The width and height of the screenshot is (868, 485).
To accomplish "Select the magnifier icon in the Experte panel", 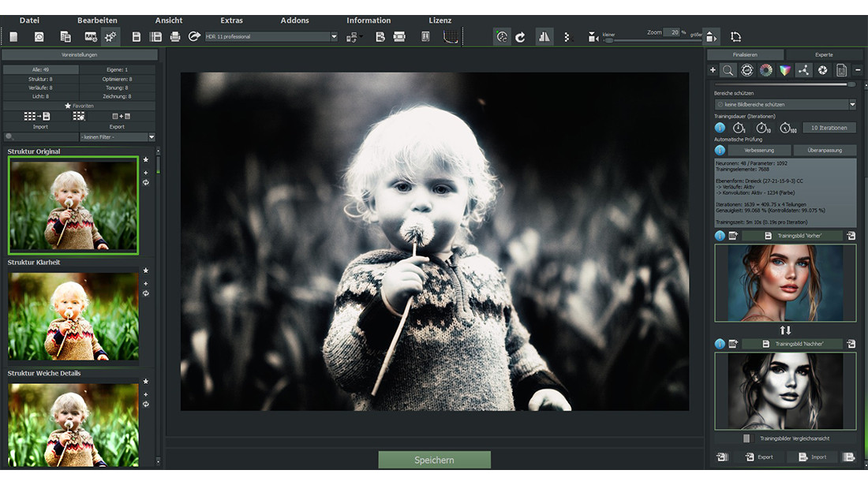I will [x=728, y=70].
